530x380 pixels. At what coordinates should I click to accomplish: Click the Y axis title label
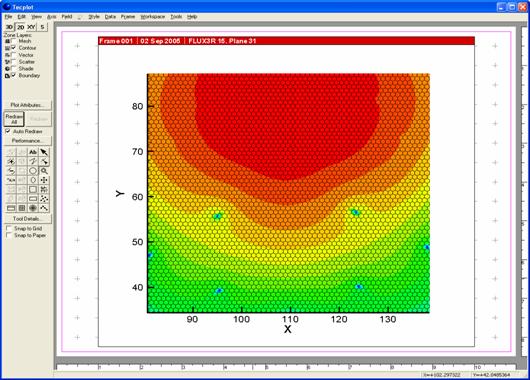coord(120,193)
